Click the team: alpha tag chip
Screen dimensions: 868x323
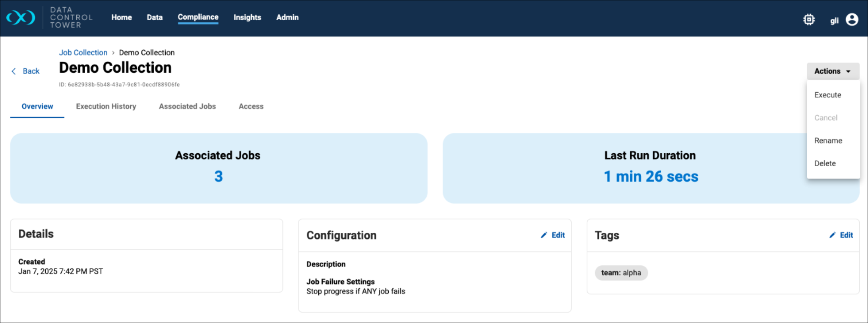pyautogui.click(x=621, y=273)
